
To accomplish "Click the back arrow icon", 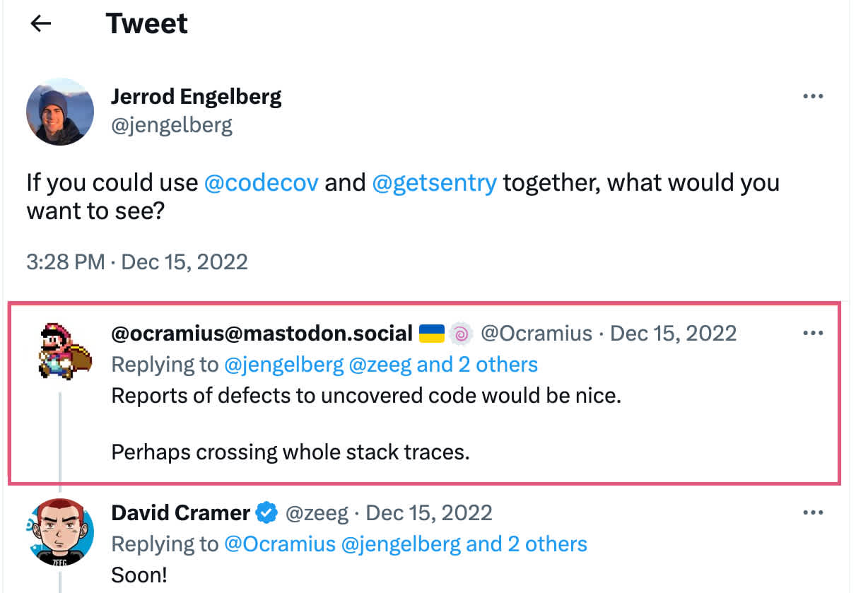I will click(41, 24).
